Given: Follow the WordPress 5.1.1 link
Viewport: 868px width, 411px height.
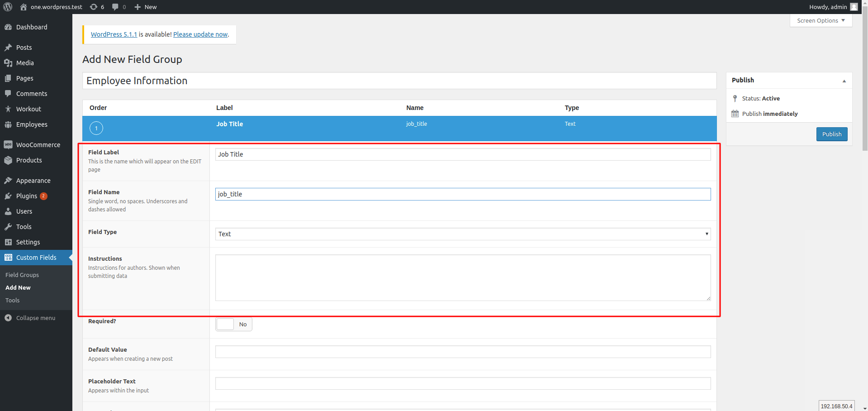Looking at the screenshot, I should [114, 34].
